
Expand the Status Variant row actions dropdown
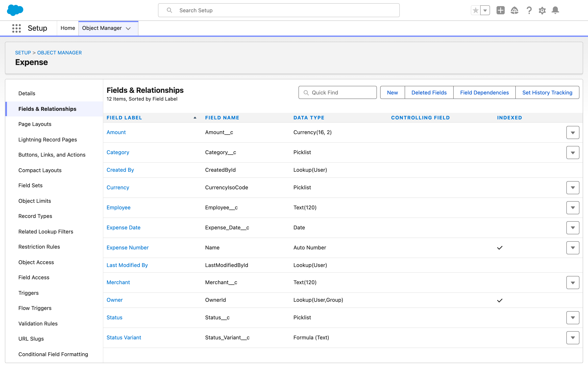(x=573, y=338)
